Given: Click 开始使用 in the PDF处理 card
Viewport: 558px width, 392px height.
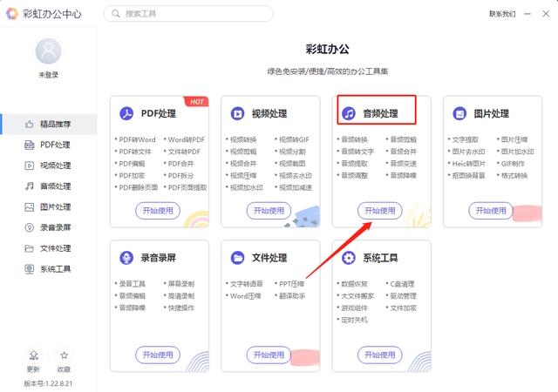Looking at the screenshot, I should tap(158, 211).
